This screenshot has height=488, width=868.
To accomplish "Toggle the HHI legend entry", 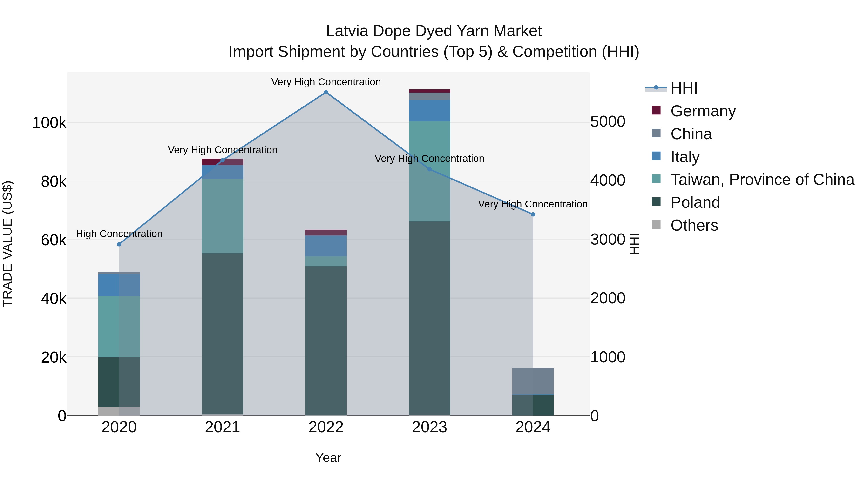I will click(x=671, y=88).
